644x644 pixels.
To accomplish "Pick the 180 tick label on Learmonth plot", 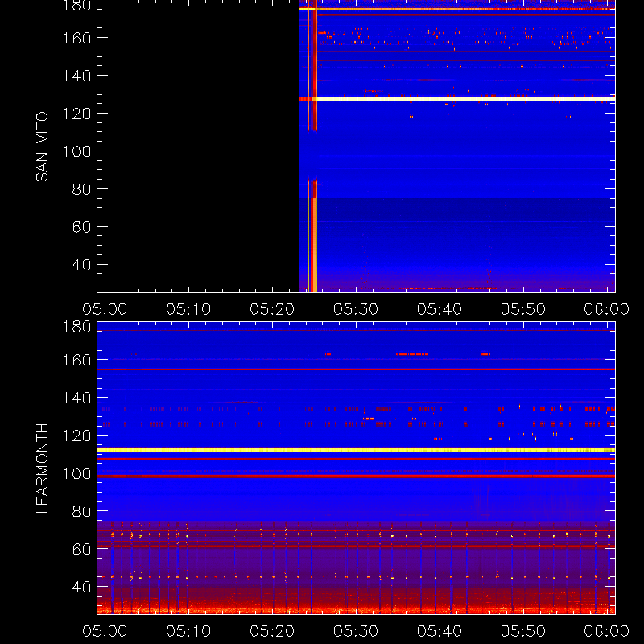I will [x=76, y=327].
